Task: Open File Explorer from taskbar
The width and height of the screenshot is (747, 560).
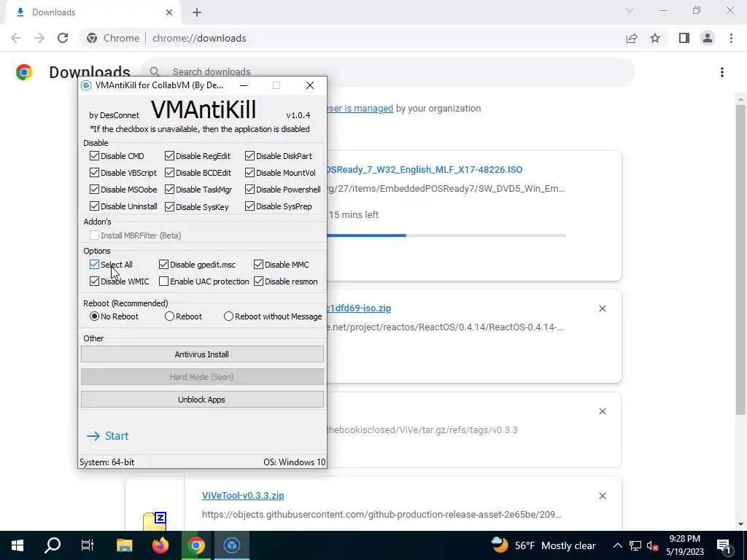Action: tap(124, 545)
